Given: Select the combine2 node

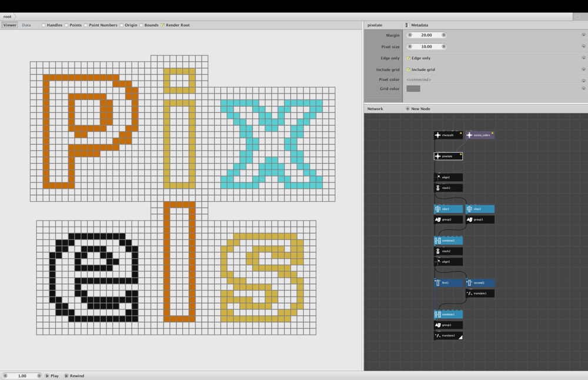Looking at the screenshot, I should 448,241.
